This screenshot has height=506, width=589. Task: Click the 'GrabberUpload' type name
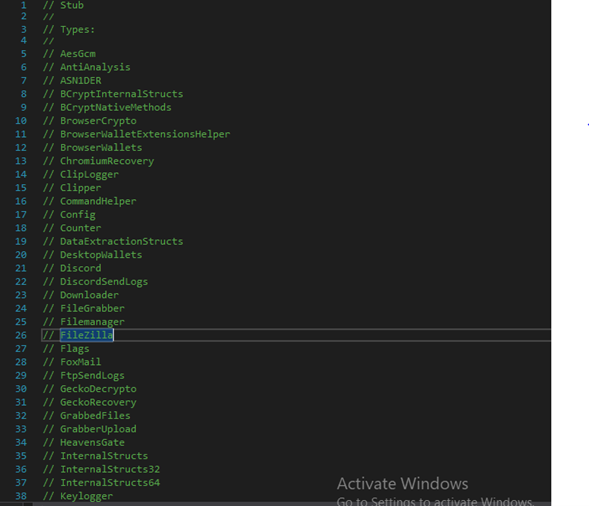point(98,429)
